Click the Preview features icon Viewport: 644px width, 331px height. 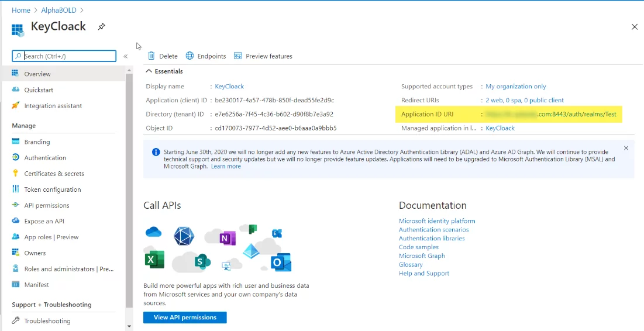tap(238, 56)
